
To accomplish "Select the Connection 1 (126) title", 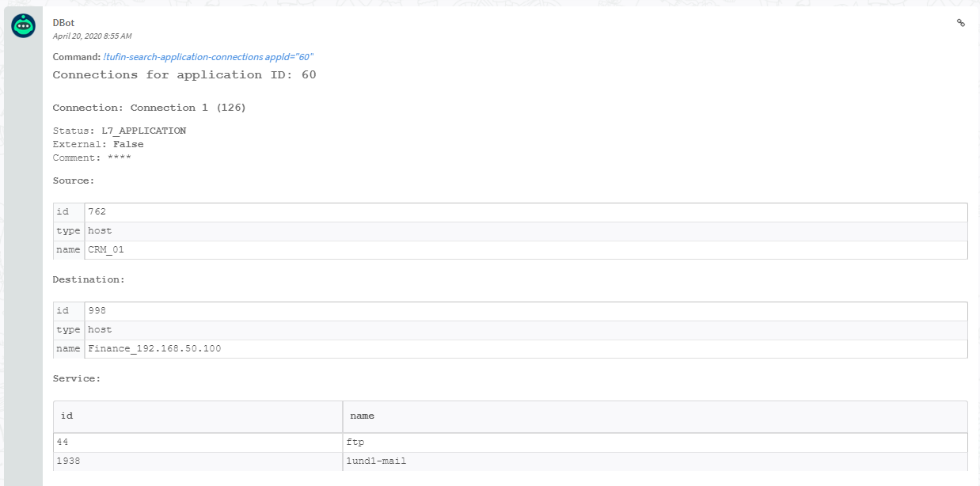I will point(149,108).
